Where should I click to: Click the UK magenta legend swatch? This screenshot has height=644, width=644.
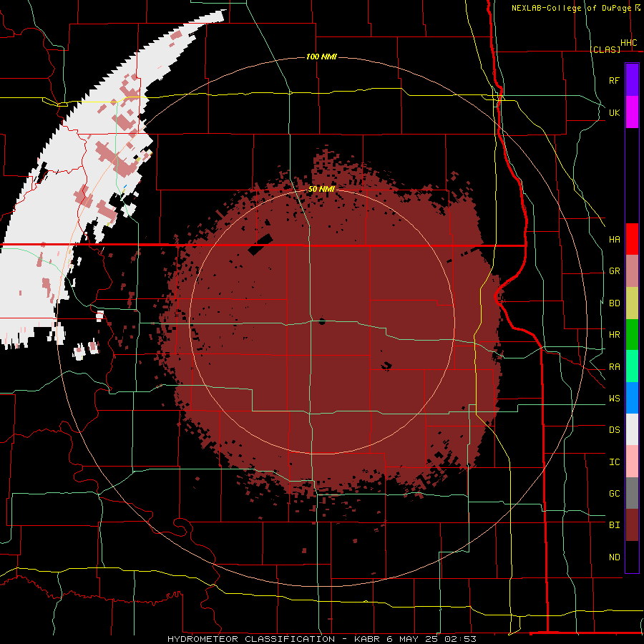632,112
